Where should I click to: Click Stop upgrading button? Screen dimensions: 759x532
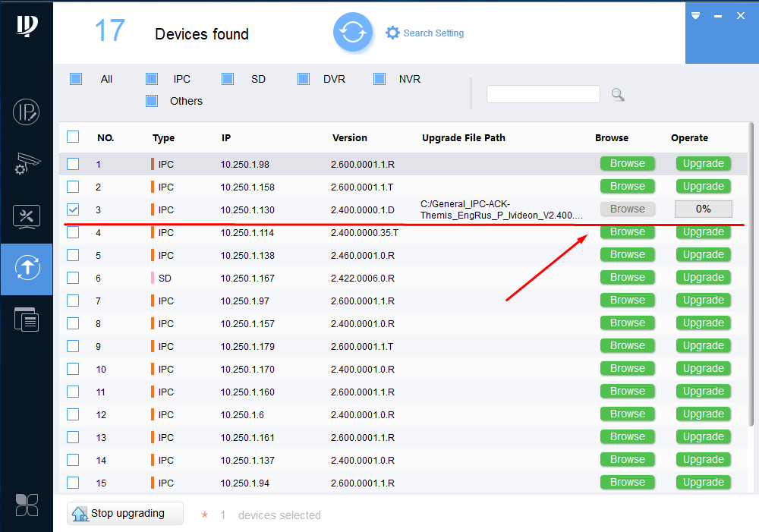click(x=125, y=513)
